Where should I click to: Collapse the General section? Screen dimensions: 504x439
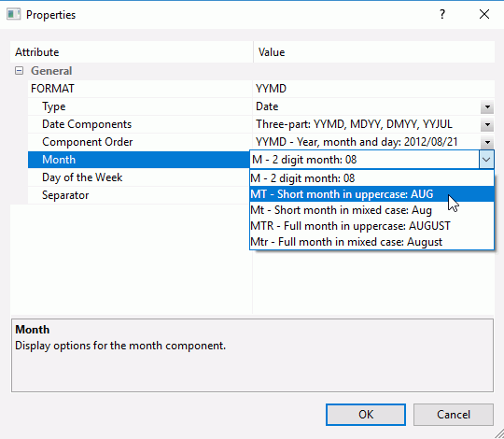19,71
